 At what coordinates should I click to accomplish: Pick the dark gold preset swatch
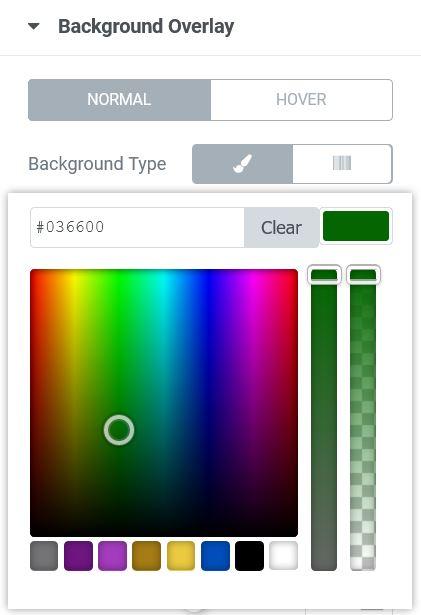click(x=147, y=556)
